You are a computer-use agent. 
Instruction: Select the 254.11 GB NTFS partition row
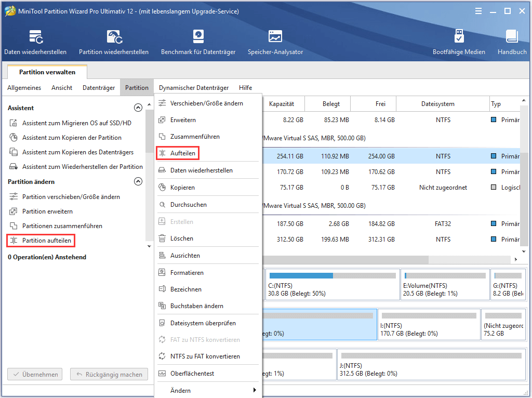pyautogui.click(x=391, y=156)
